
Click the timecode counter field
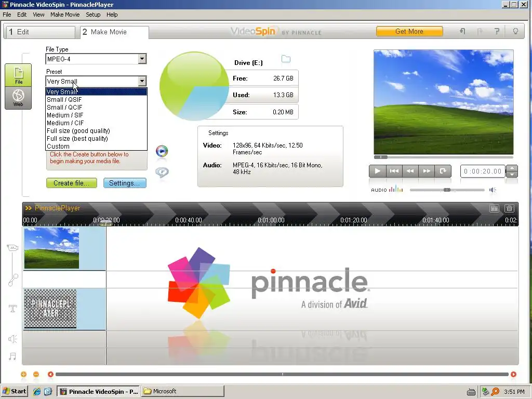pyautogui.click(x=483, y=171)
